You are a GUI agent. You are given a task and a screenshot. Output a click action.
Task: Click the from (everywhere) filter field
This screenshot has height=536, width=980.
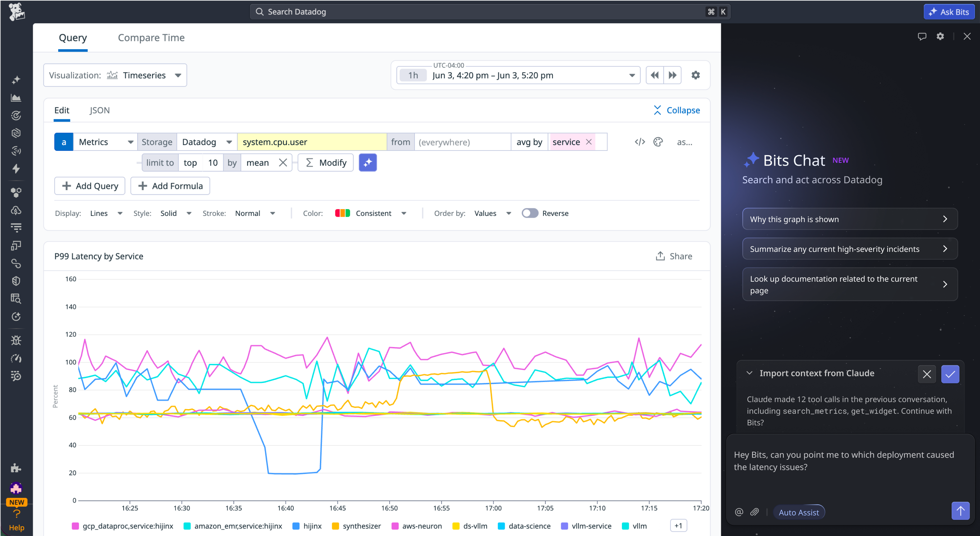click(463, 142)
